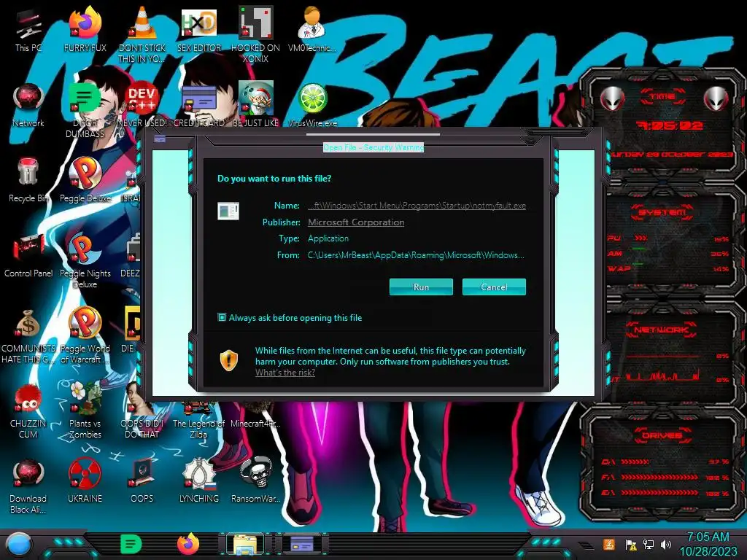Screen dimensions: 747x560
Task: Open the green notes app taskbar icon
Action: (131, 544)
